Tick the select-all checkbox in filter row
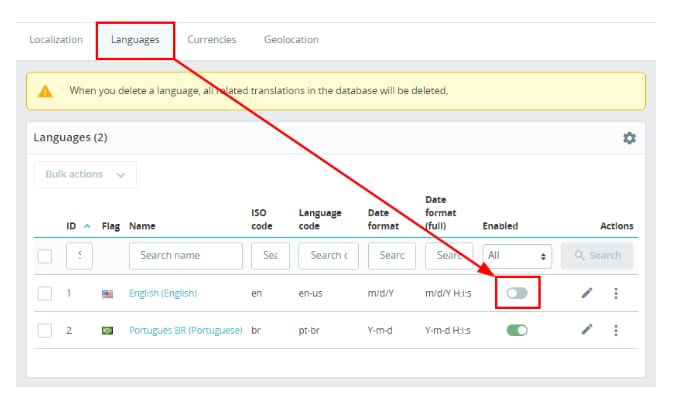Image resolution: width=689 pixels, height=394 pixels. coord(45,256)
